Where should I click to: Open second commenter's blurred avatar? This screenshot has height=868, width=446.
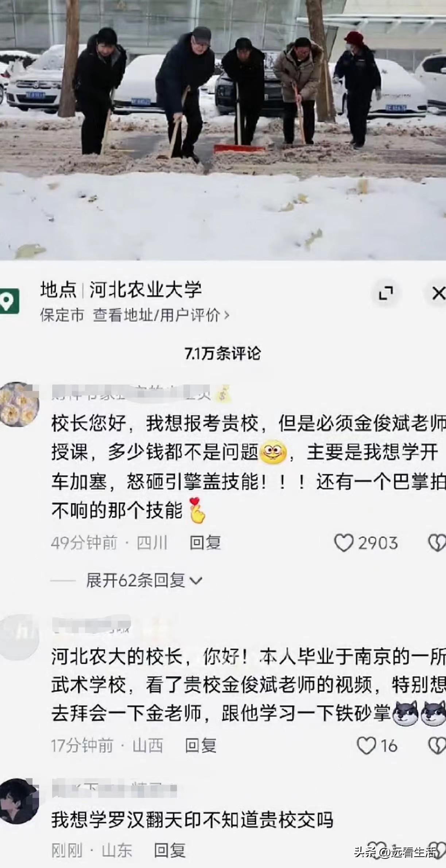point(19,637)
